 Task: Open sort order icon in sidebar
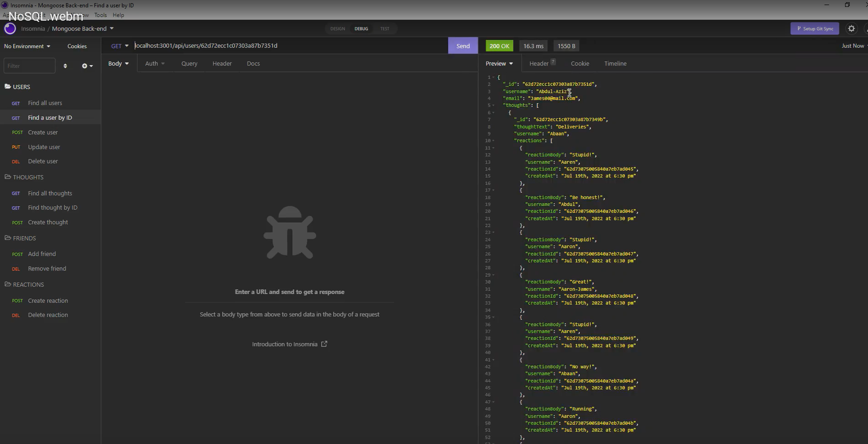click(x=65, y=66)
